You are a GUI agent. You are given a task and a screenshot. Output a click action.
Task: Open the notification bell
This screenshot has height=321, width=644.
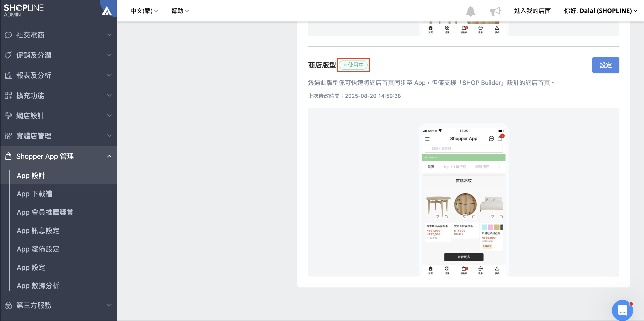tap(470, 11)
